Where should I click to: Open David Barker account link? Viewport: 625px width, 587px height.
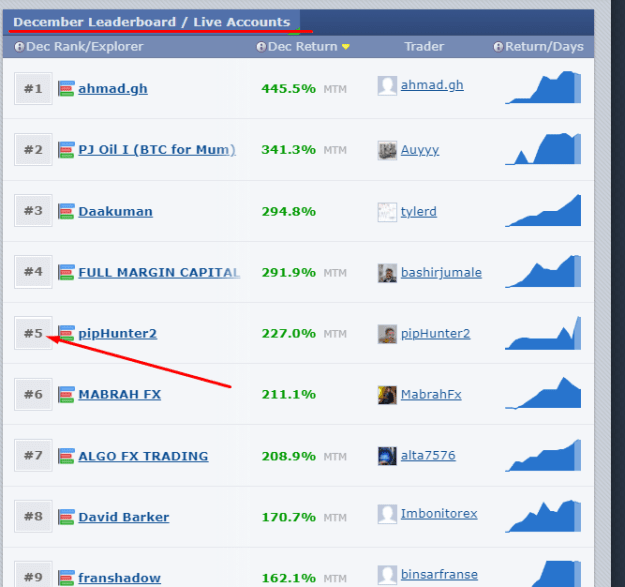124,517
